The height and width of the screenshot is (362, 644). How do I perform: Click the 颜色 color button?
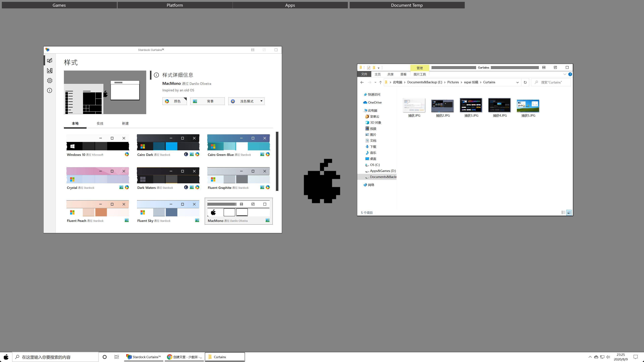(x=174, y=101)
